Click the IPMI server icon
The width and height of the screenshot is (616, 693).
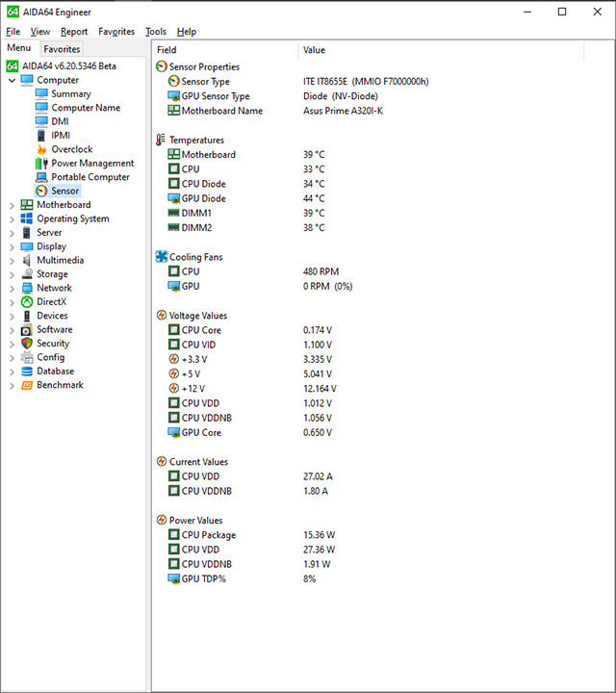pos(41,136)
